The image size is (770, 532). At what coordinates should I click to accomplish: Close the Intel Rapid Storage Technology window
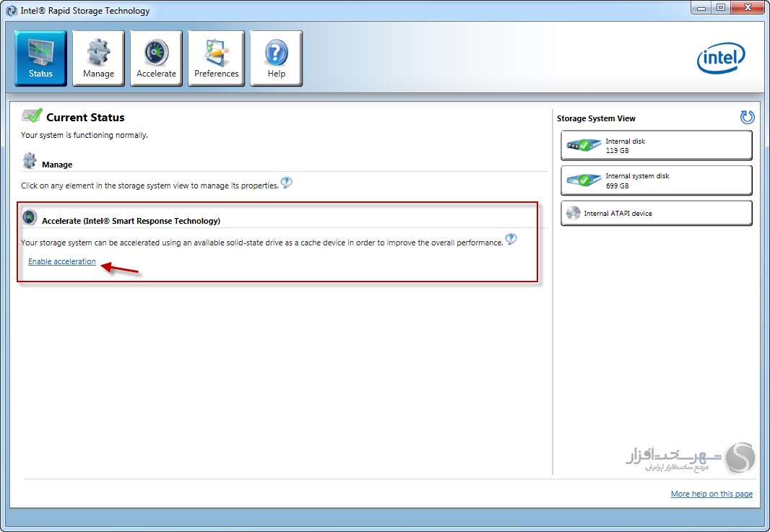(x=748, y=9)
